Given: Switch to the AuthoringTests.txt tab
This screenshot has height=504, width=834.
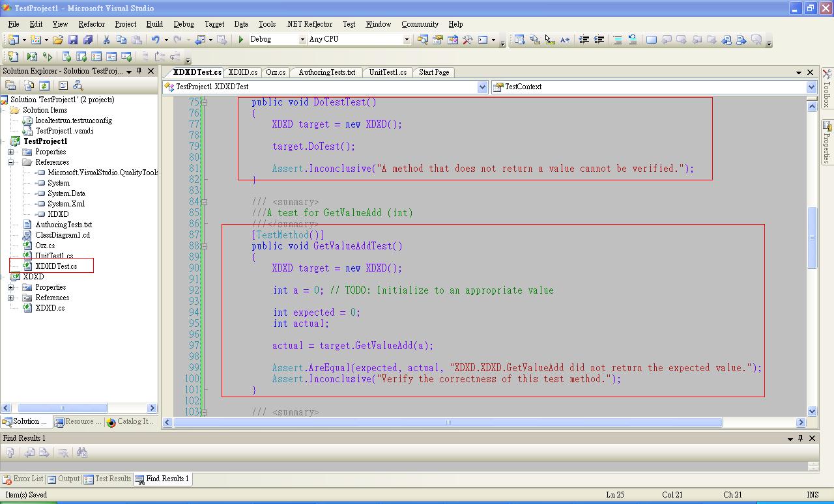Looking at the screenshot, I should pos(326,72).
